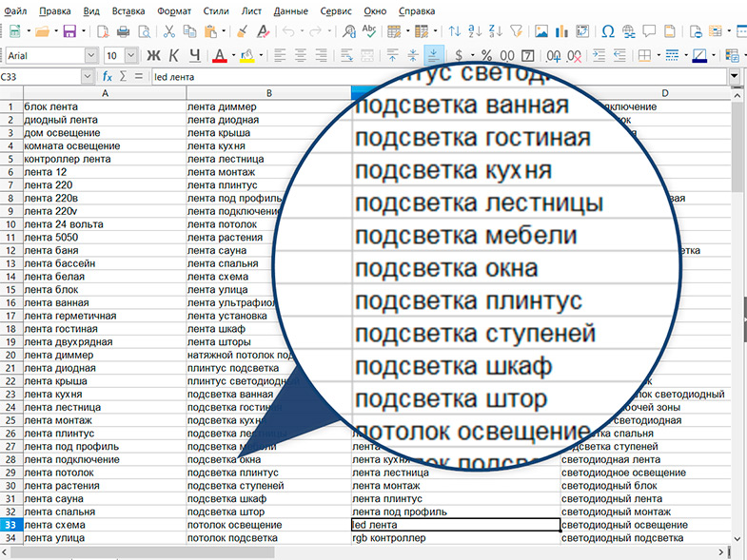Screen dimensions: 747x560
Task: Click the Formula equals sign
Action: pyautogui.click(x=139, y=76)
